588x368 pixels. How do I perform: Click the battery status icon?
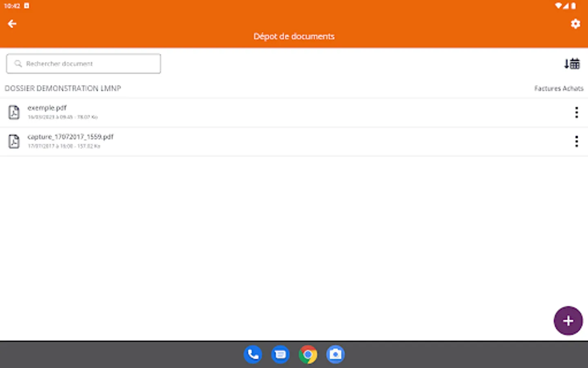[573, 6]
